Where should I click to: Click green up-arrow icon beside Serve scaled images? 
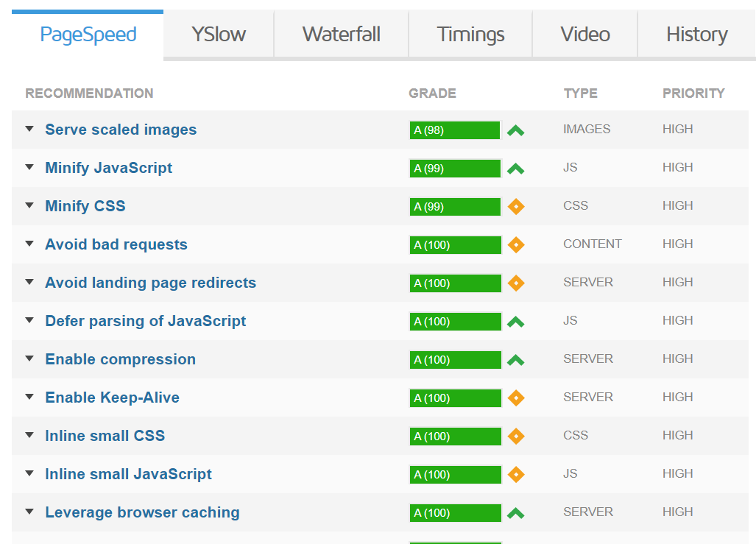coord(515,130)
